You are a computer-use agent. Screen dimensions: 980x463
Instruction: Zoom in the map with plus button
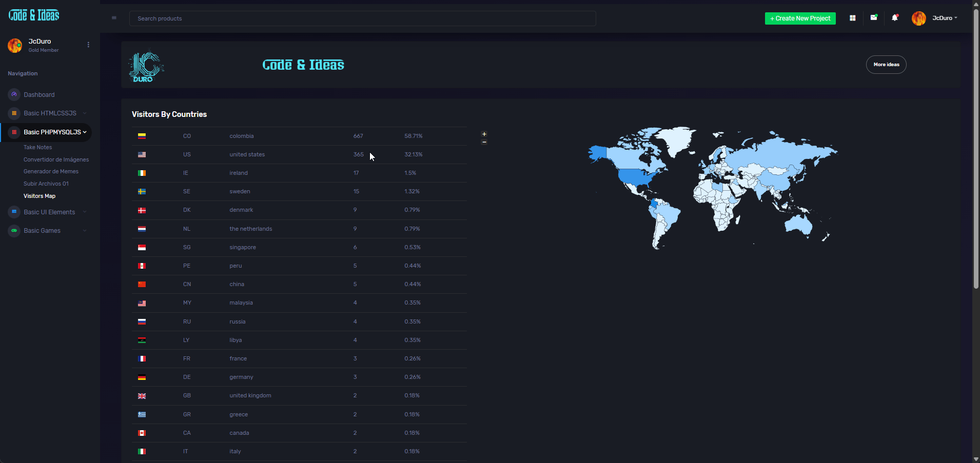coord(484,134)
